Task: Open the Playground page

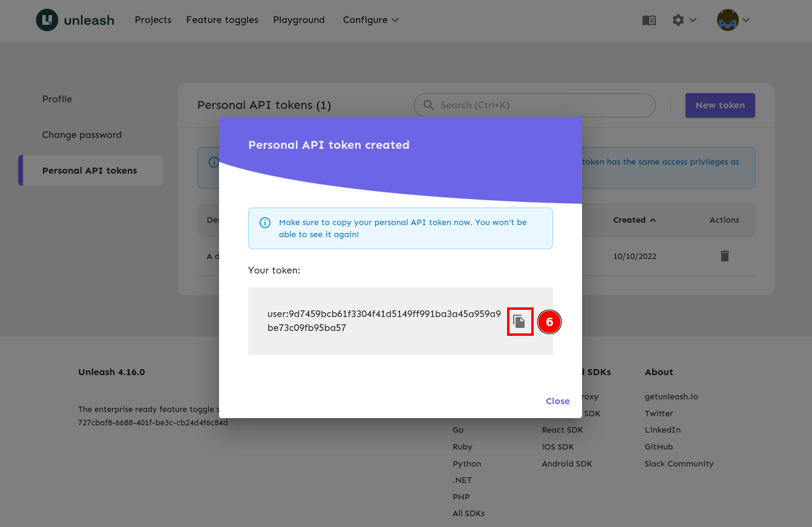Action: pyautogui.click(x=299, y=20)
